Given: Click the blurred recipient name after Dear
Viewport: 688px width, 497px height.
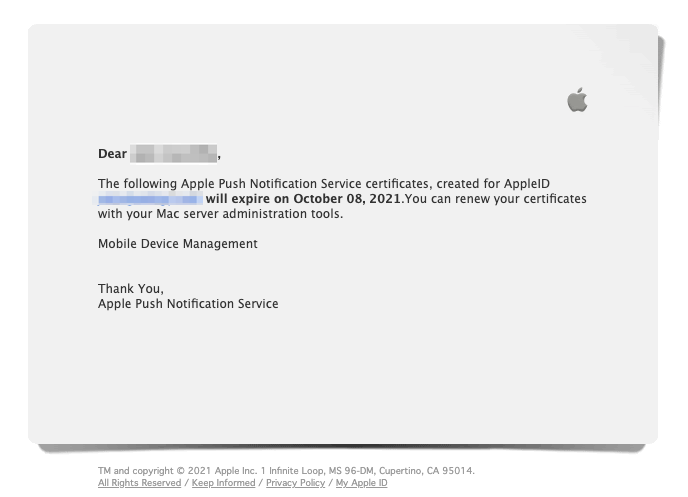Looking at the screenshot, I should pyautogui.click(x=174, y=154).
